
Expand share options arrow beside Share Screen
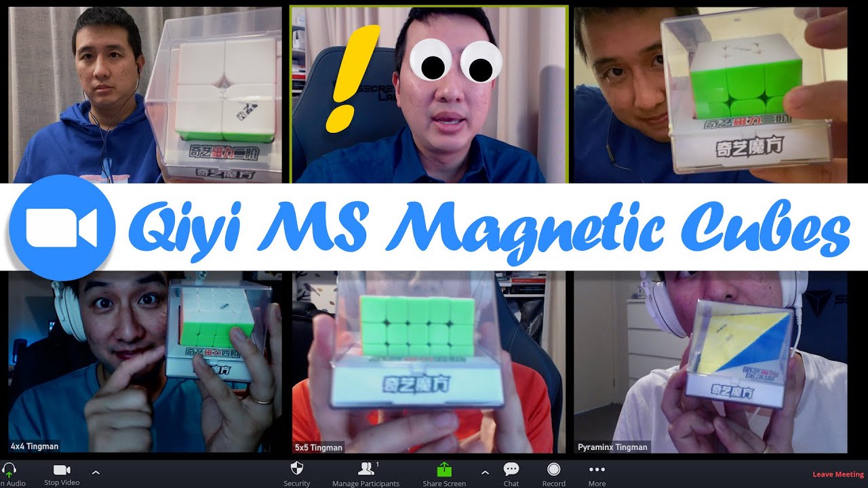485,472
